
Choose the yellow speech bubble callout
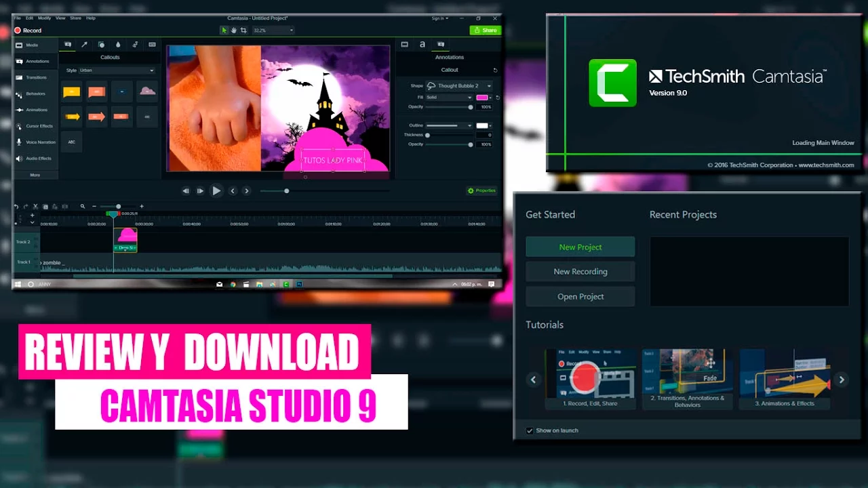[x=72, y=91]
